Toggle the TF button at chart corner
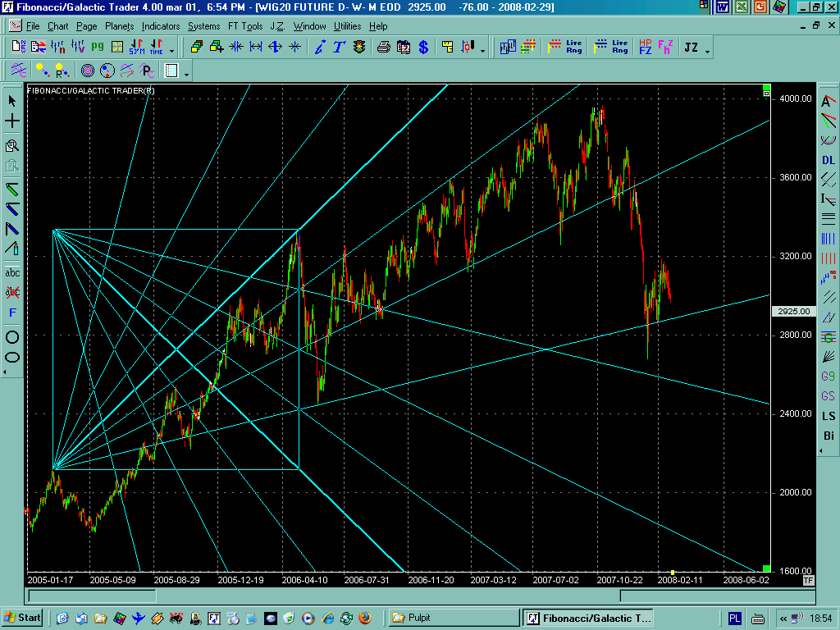Screen dimensions: 840x630 [808, 579]
